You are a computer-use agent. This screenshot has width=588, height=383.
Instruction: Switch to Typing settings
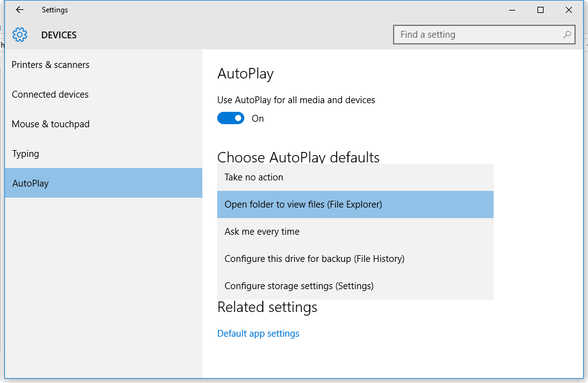pyautogui.click(x=25, y=154)
